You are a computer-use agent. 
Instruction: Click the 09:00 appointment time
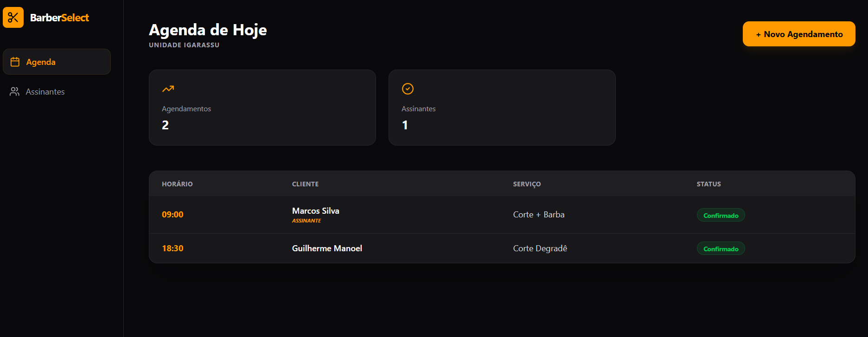point(172,214)
